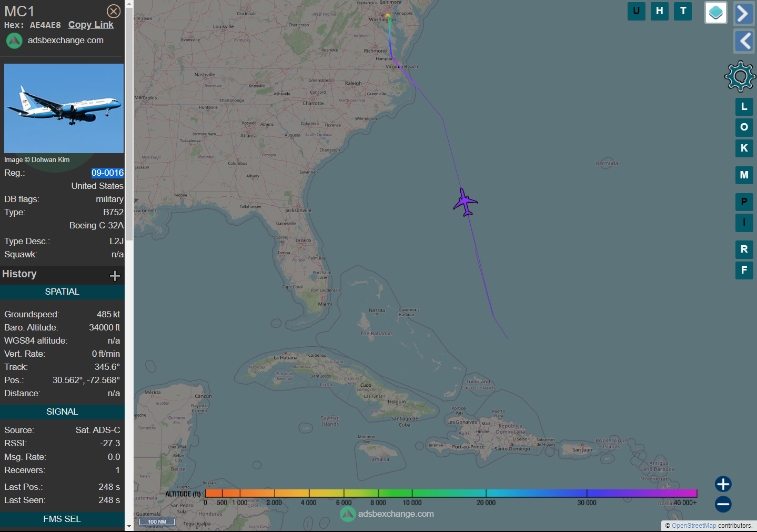Toggle the U map button
Viewport: 757px width, 532px height.
pos(637,11)
